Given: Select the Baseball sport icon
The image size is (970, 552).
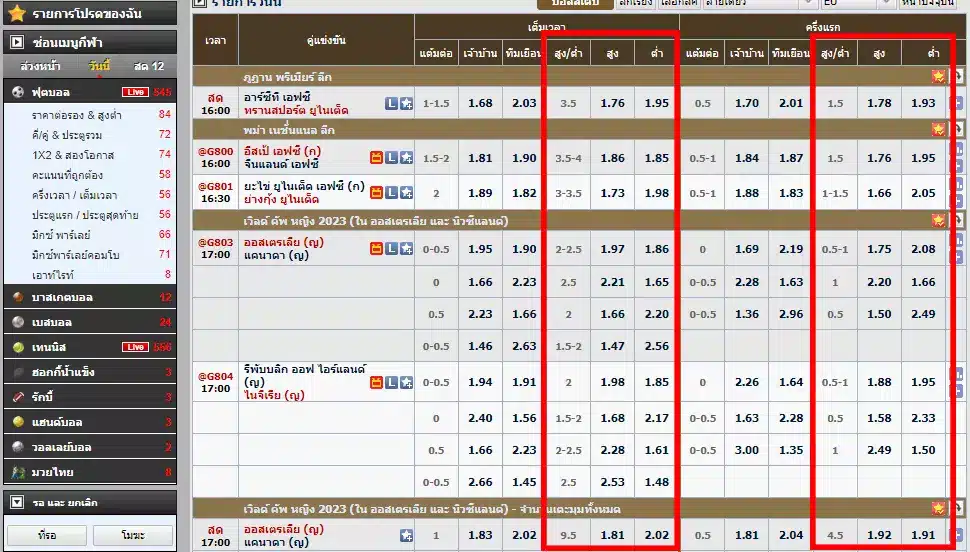Looking at the screenshot, I should click(x=19, y=322).
